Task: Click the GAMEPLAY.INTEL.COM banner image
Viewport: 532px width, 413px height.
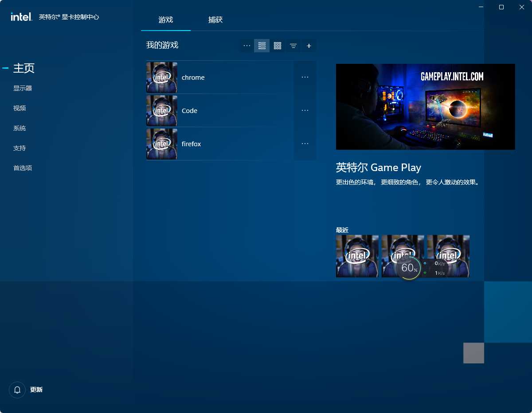Action: tap(426, 107)
